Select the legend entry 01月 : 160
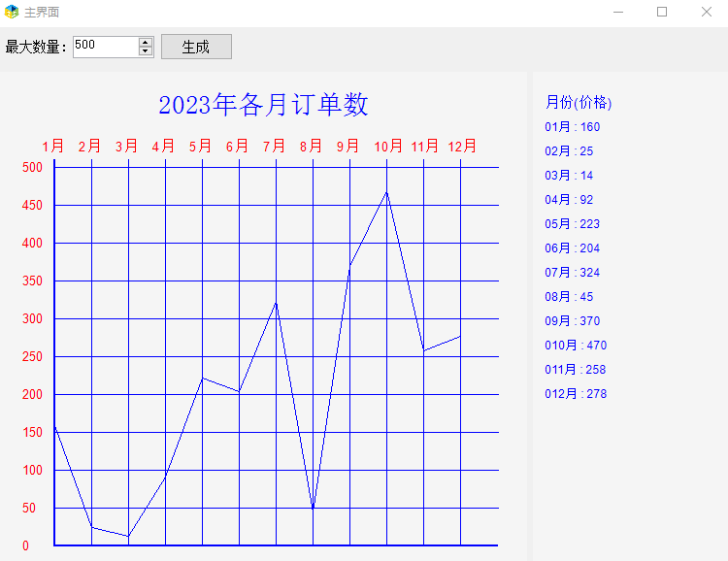This screenshot has height=561, width=728. tap(573, 127)
